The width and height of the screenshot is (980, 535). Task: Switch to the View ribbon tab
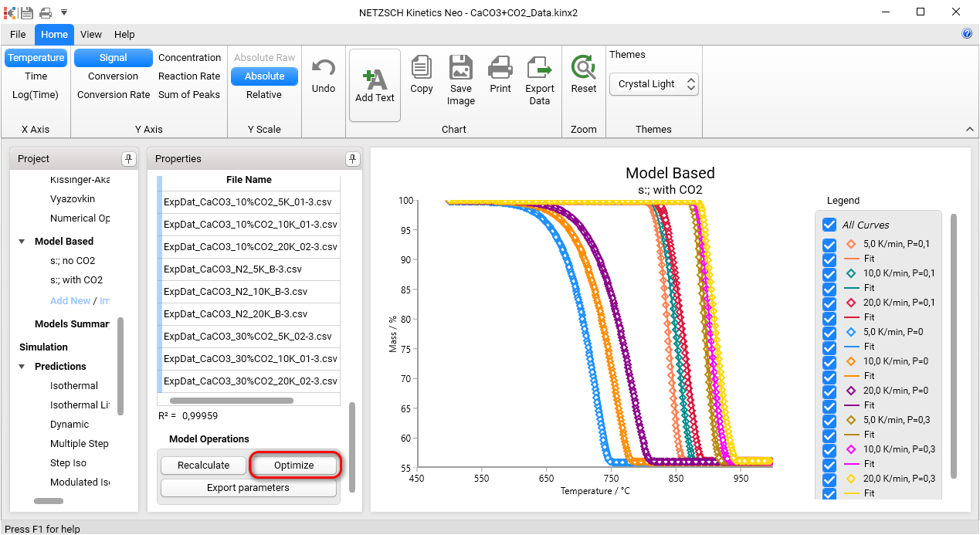[x=90, y=34]
